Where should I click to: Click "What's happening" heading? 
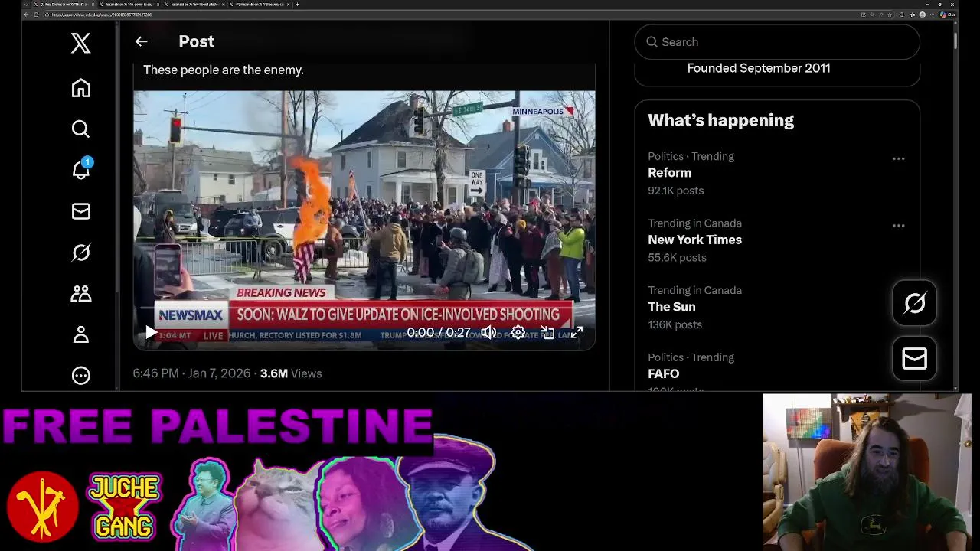tap(720, 120)
